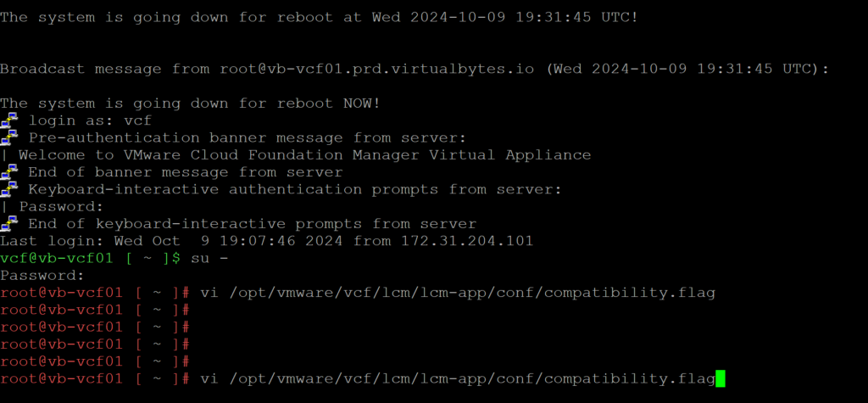868x403 pixels.
Task: Click the icon before "End of banner message"
Action: tap(10, 172)
